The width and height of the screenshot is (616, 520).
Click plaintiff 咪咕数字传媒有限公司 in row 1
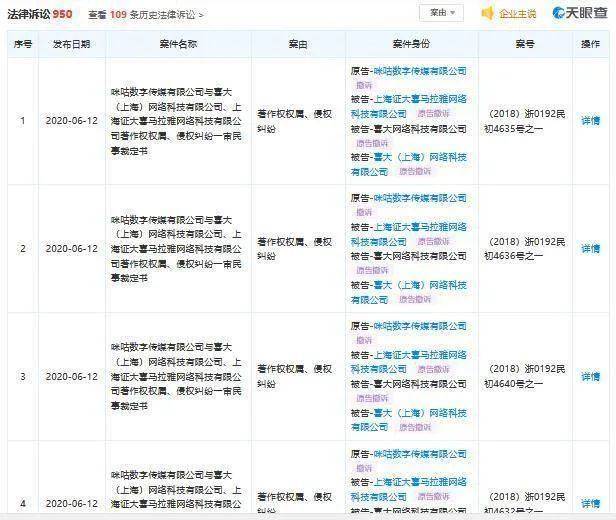tap(420, 71)
